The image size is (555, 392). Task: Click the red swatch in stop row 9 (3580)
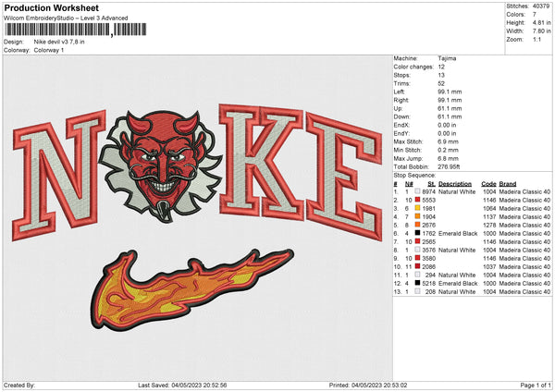pos(418,258)
